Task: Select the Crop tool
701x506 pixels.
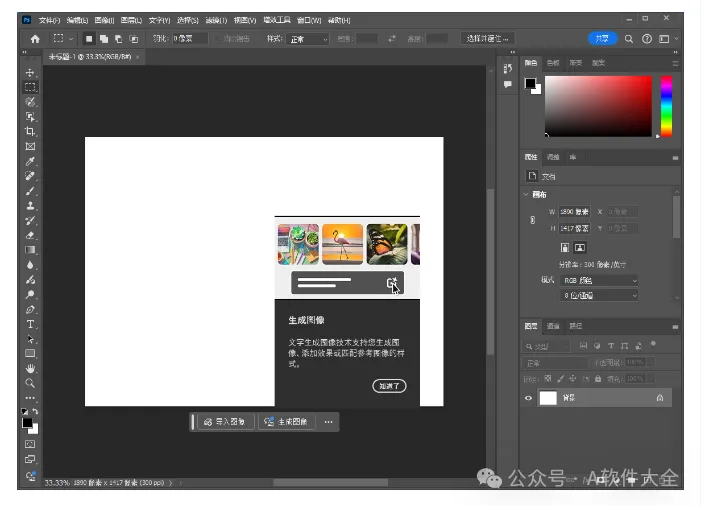Action: [x=30, y=131]
